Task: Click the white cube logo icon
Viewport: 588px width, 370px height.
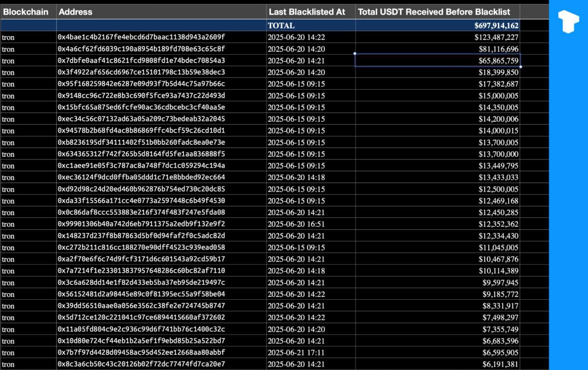Action: pyautogui.click(x=568, y=22)
